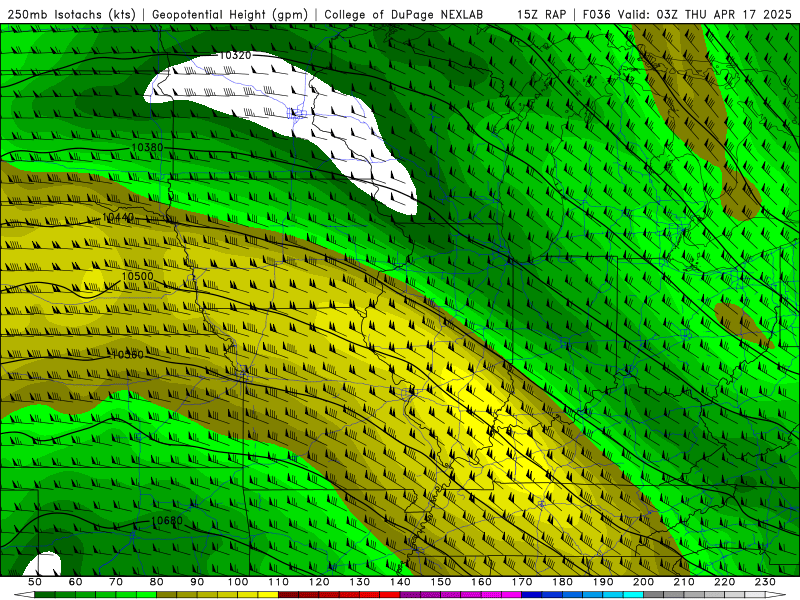Click the left arrow end of the color bar

click(24, 595)
